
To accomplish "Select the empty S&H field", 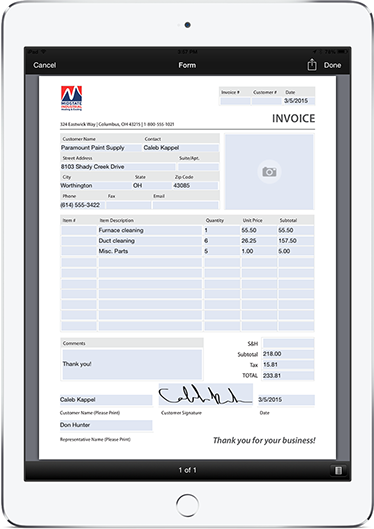I will pyautogui.click(x=288, y=343).
